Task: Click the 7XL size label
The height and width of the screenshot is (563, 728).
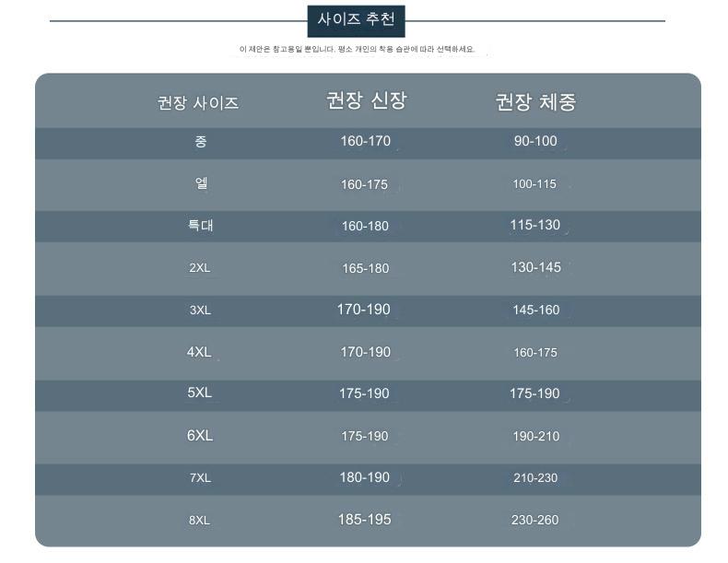Action: (x=200, y=477)
